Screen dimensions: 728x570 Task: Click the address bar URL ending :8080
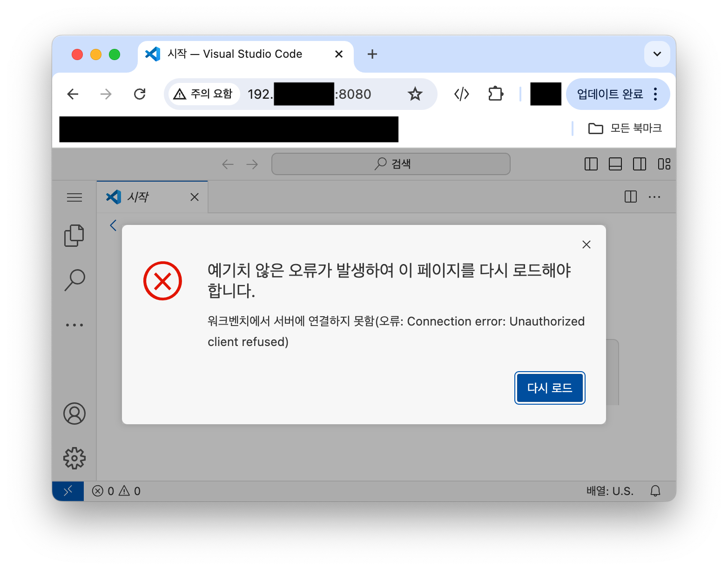pos(310,94)
